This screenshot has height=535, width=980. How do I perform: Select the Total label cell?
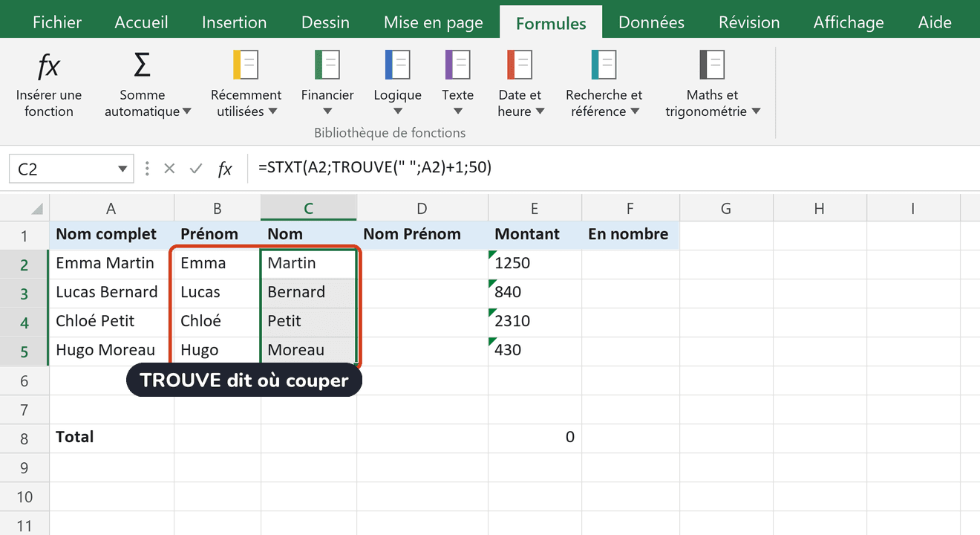coord(111,438)
